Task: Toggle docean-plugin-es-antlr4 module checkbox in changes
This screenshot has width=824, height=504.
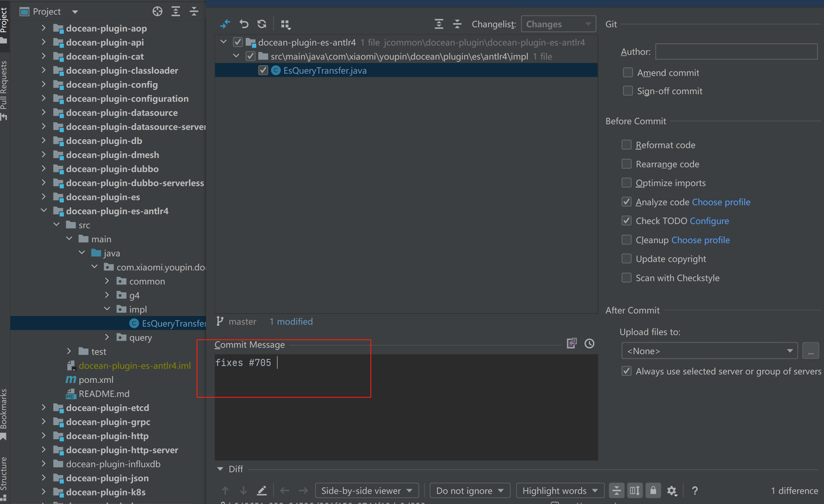Action: [x=238, y=42]
